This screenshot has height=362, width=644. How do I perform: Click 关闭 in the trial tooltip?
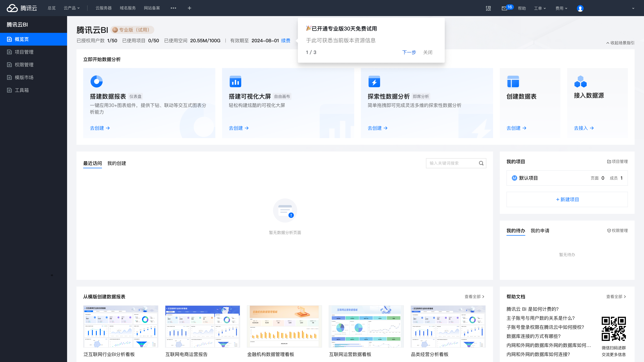(x=428, y=52)
